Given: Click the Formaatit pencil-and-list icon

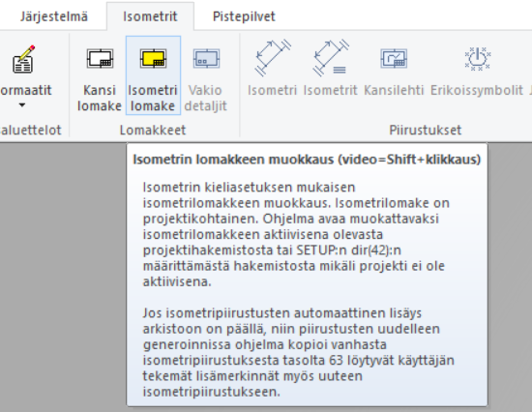Looking at the screenshot, I should (x=23, y=60).
